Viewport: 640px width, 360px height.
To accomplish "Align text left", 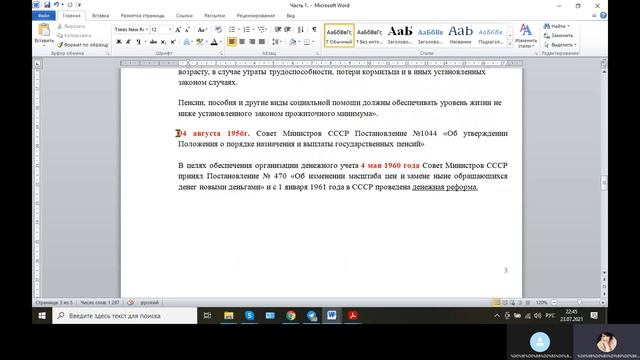I will click(232, 42).
